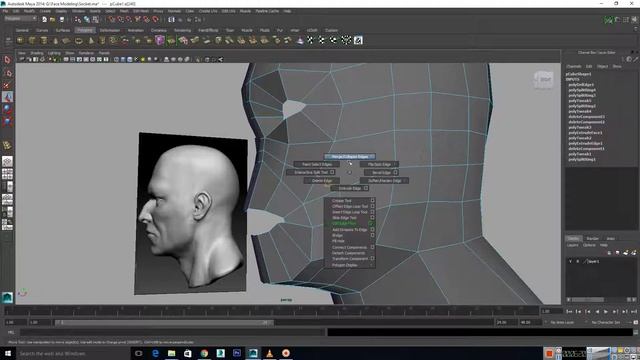Open the Connect Components option box
640x360 pixels.
(x=372, y=247)
